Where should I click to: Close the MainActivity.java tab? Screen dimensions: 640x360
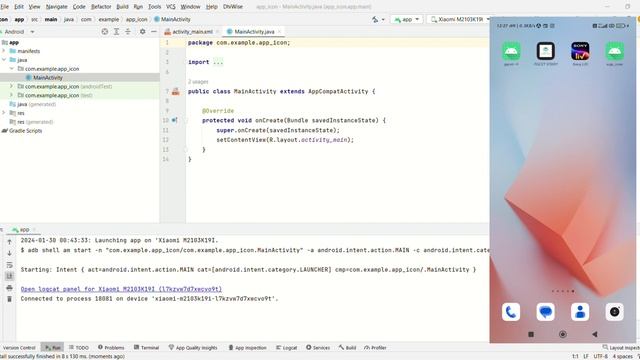coord(280,31)
